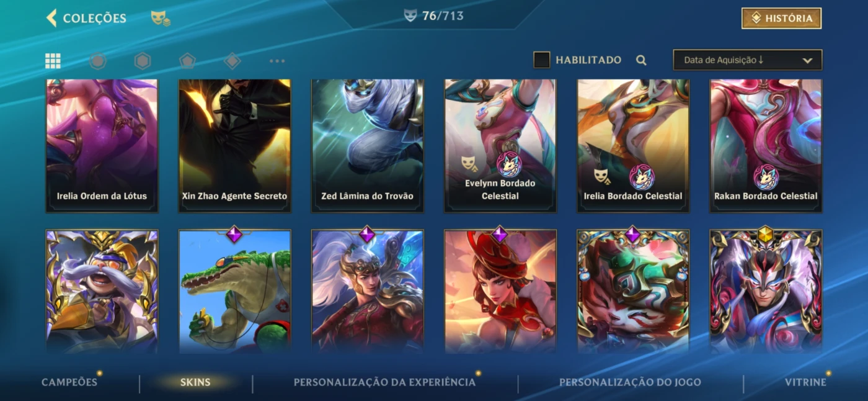This screenshot has height=401, width=868.
Task: Select the grid all-skins filter icon
Action: (x=53, y=61)
